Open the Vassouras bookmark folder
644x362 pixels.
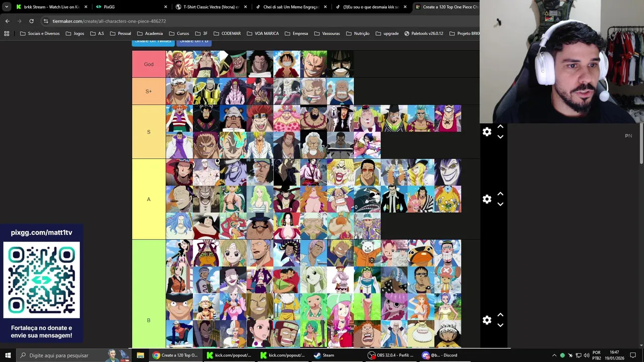(x=327, y=34)
